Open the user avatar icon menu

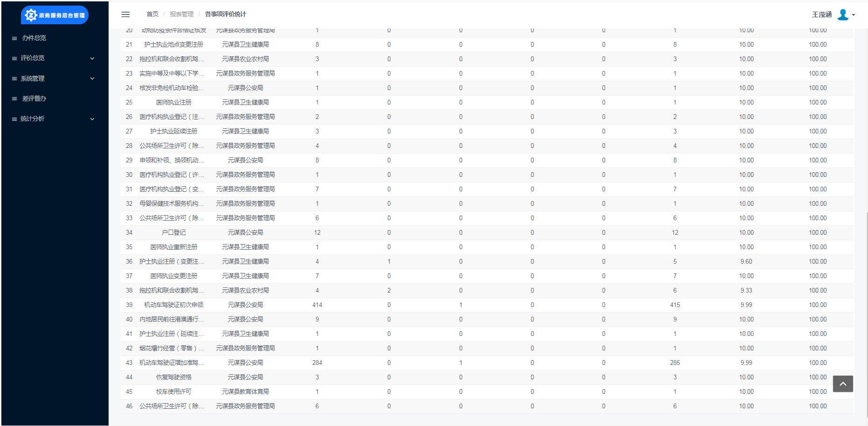[x=843, y=14]
